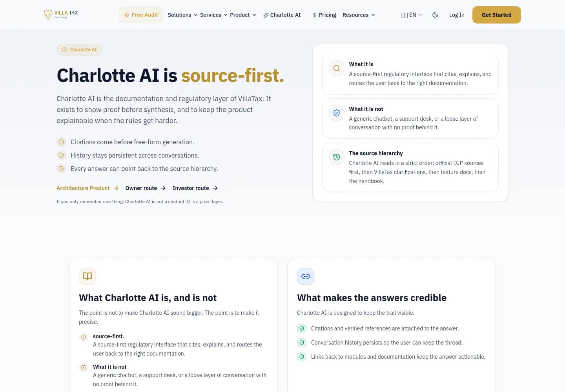Toggle dark mode moon icon
The image size is (565, 392).
(x=435, y=15)
